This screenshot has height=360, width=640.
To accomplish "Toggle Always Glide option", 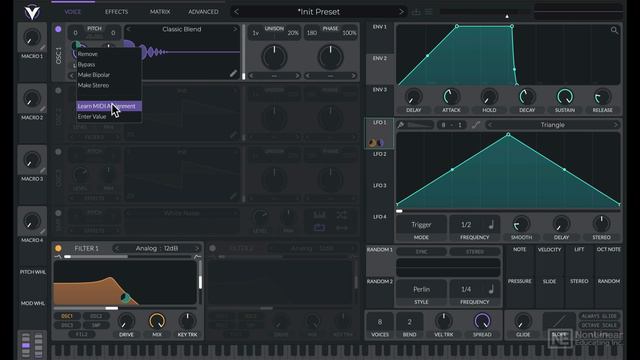I will [x=599, y=316].
